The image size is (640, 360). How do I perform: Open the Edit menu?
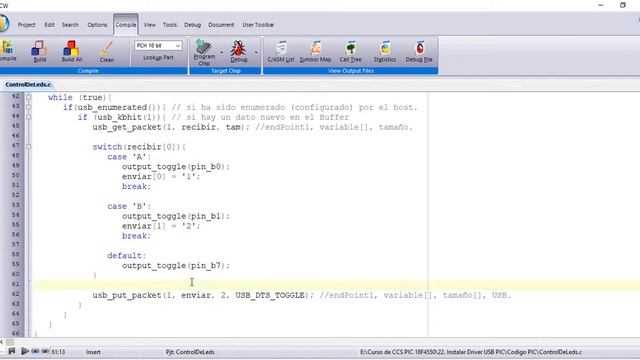click(49, 25)
